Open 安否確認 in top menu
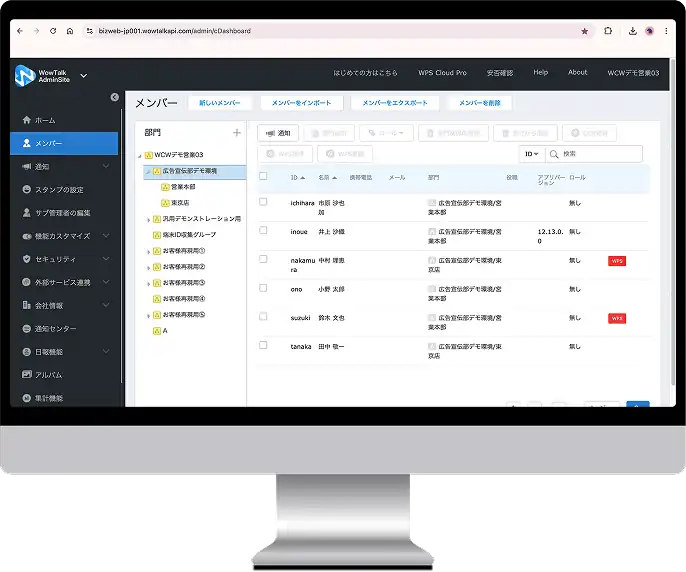Screen dimensions: 686x572 point(500,73)
